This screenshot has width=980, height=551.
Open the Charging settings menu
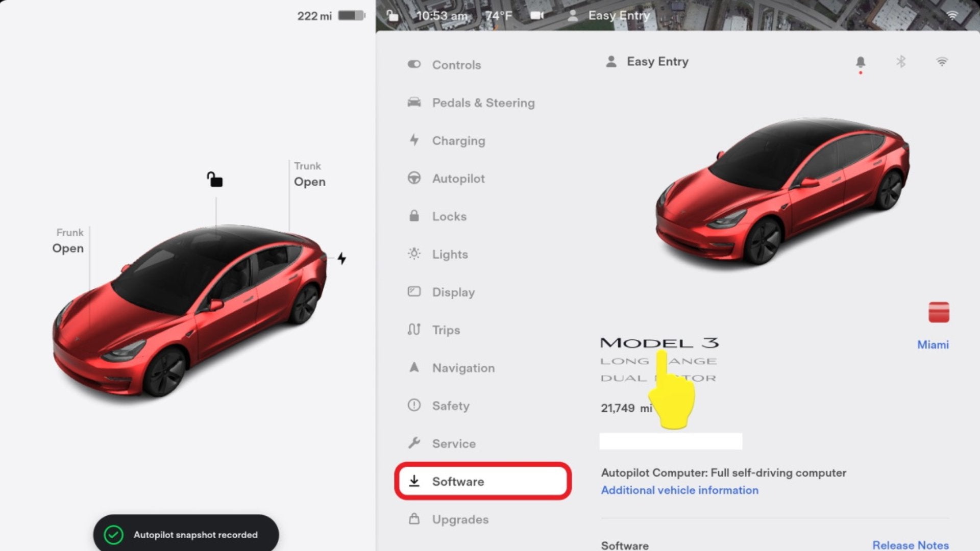[x=458, y=141]
